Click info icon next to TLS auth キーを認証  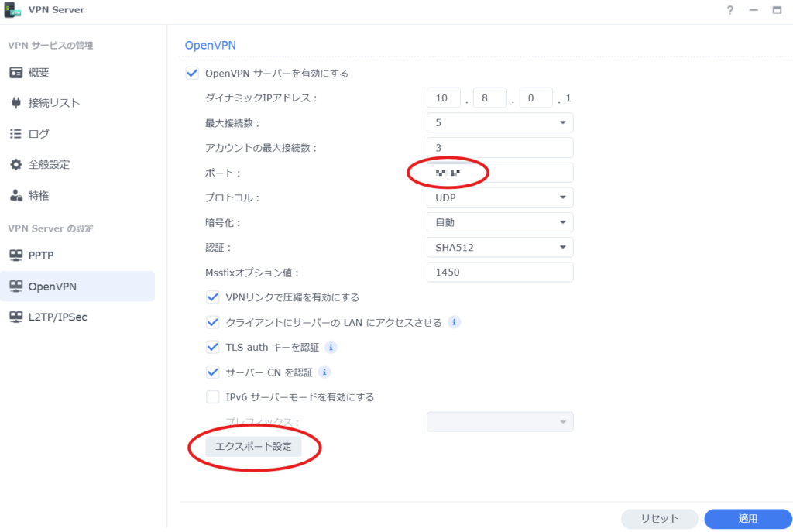(x=331, y=347)
